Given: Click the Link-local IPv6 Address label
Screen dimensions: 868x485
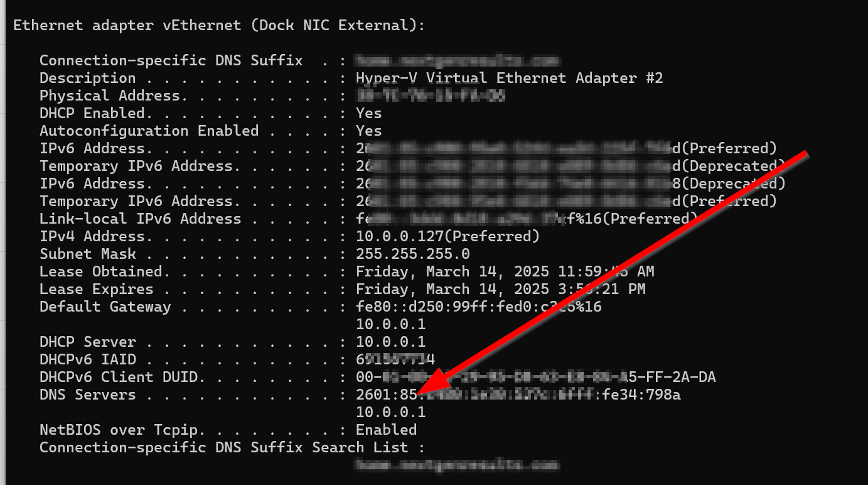Looking at the screenshot, I should click(140, 219).
